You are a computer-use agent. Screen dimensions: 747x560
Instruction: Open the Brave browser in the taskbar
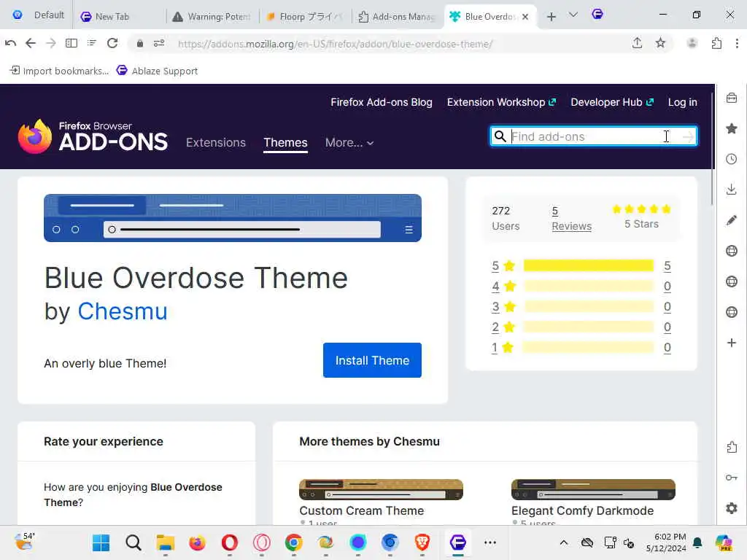pyautogui.click(x=422, y=542)
